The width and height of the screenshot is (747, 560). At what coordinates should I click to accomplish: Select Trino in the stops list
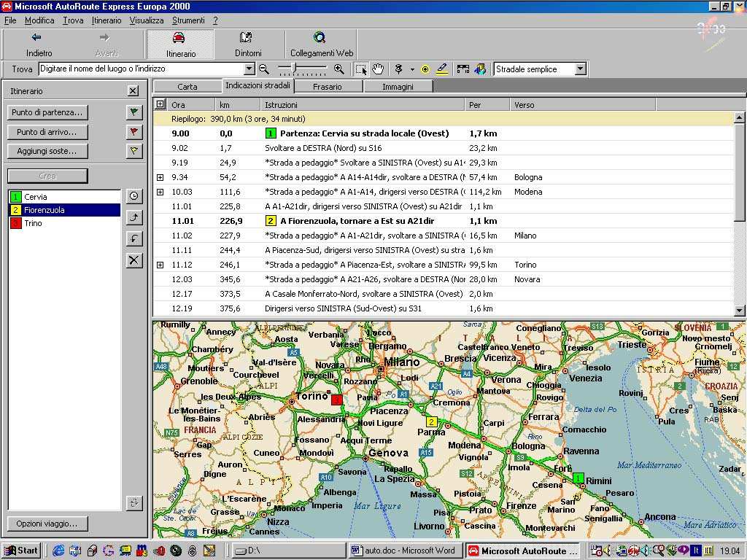click(64, 223)
